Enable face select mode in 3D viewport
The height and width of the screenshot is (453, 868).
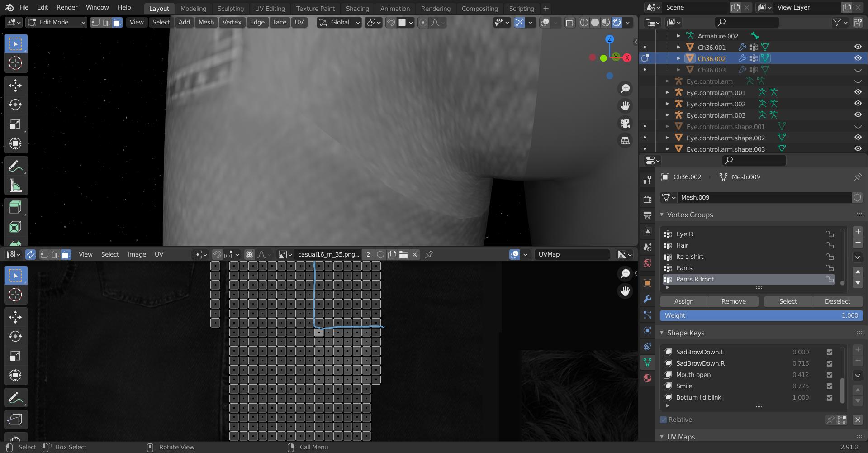[117, 22]
